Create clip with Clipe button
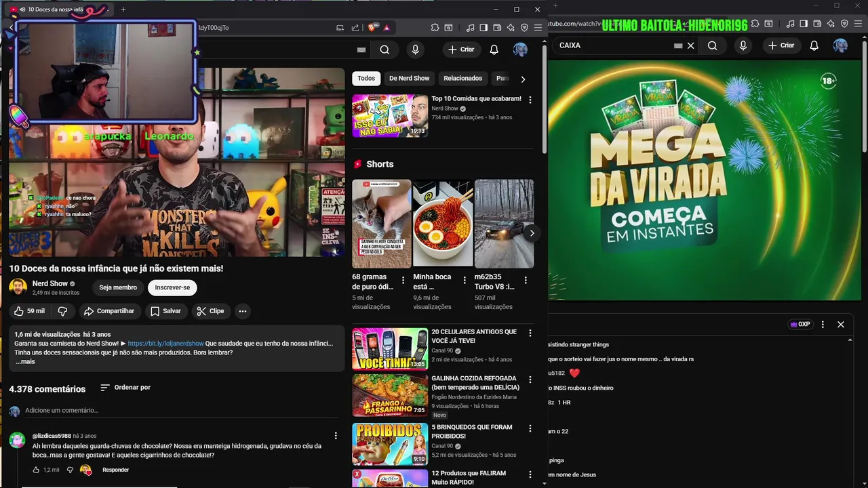This screenshot has height=488, width=868. 210,311
